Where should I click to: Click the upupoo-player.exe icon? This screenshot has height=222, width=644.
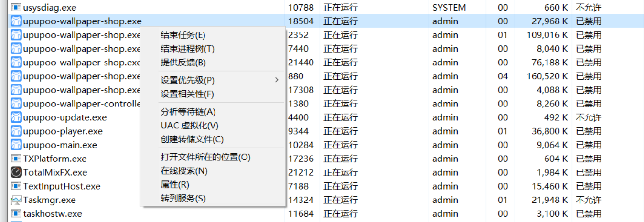click(x=16, y=131)
